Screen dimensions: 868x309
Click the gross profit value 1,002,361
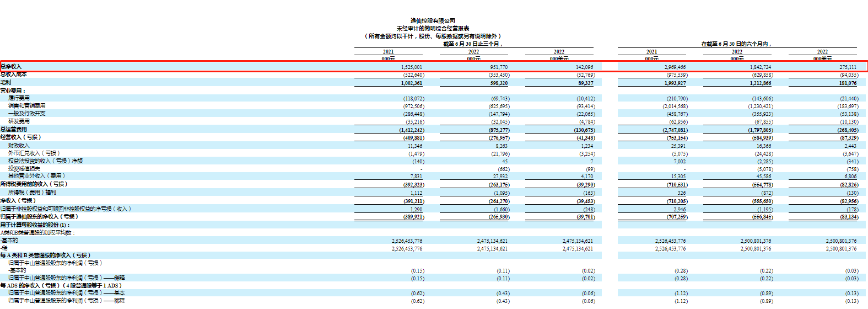click(412, 83)
